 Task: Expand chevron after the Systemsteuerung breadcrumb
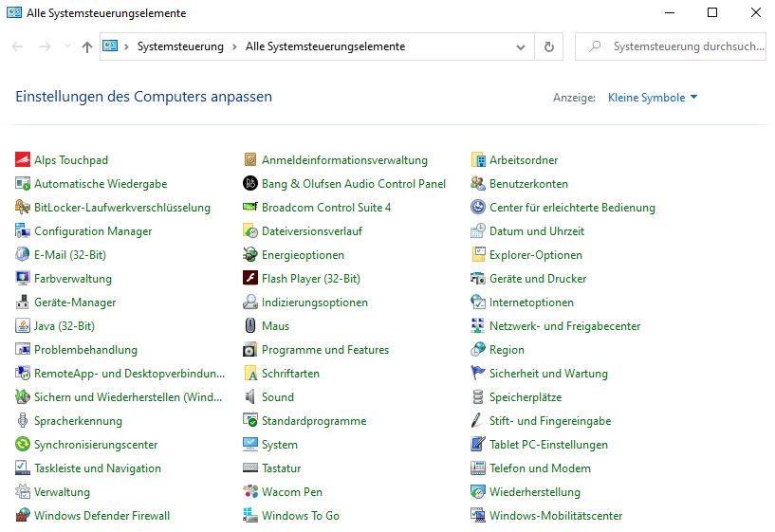234,46
